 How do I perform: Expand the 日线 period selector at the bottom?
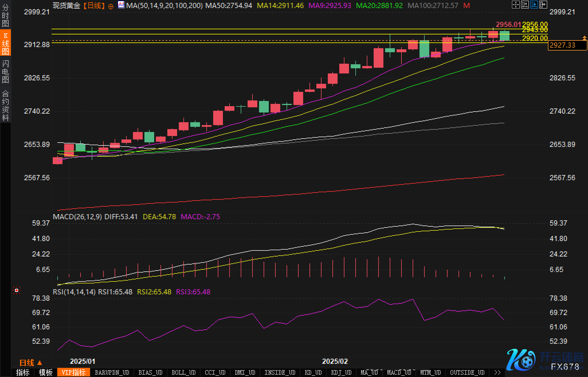click(31, 363)
